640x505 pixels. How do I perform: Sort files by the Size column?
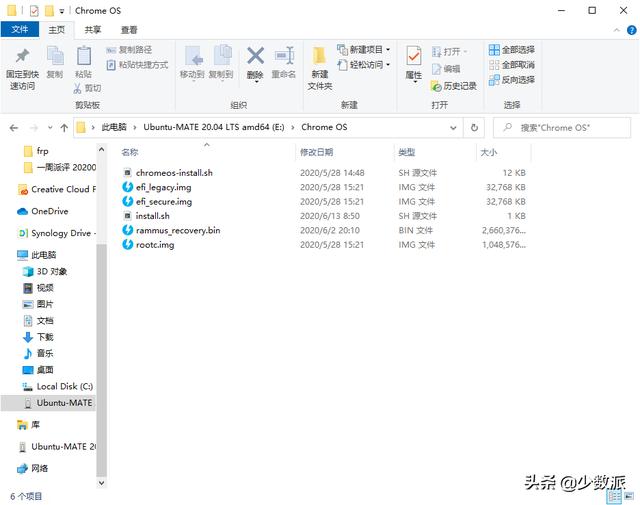(488, 152)
